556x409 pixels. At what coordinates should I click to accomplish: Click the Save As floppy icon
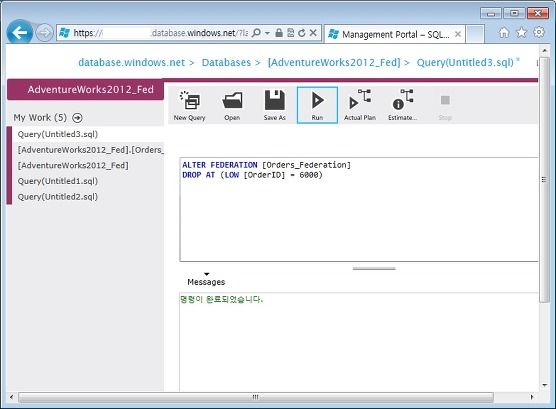click(274, 105)
